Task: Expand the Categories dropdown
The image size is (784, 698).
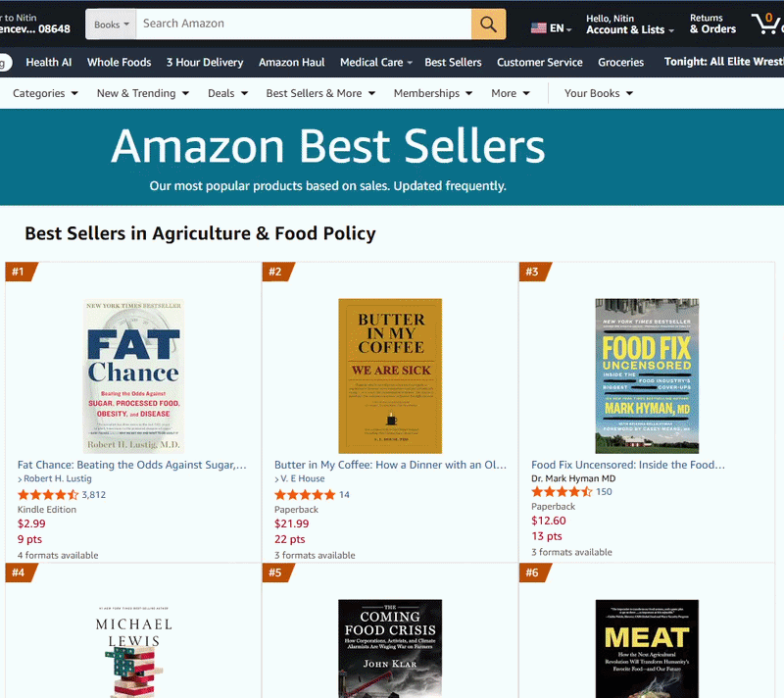Action: tap(45, 93)
